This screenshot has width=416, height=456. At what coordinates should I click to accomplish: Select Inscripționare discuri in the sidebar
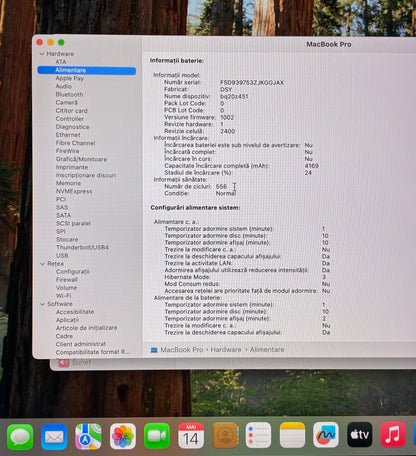(86, 175)
